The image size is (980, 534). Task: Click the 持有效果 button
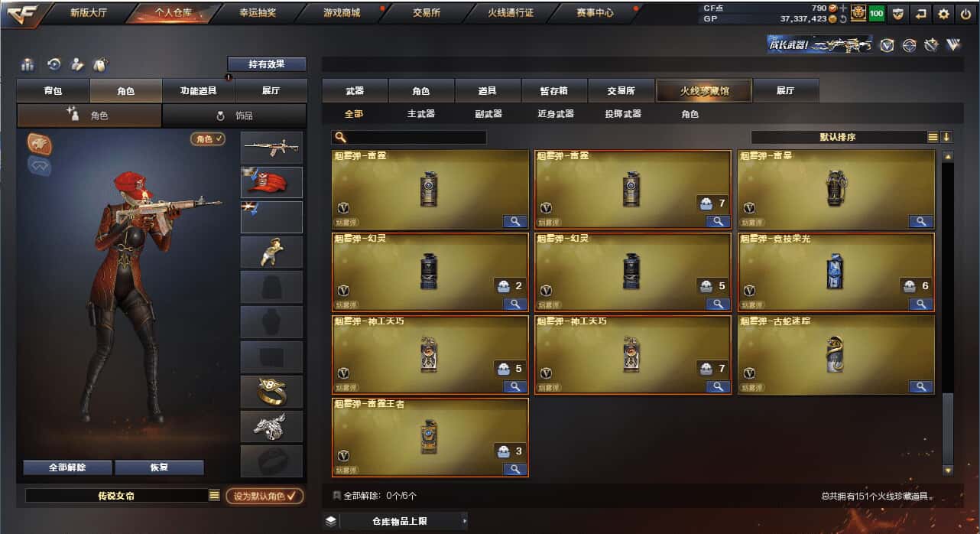click(x=267, y=64)
